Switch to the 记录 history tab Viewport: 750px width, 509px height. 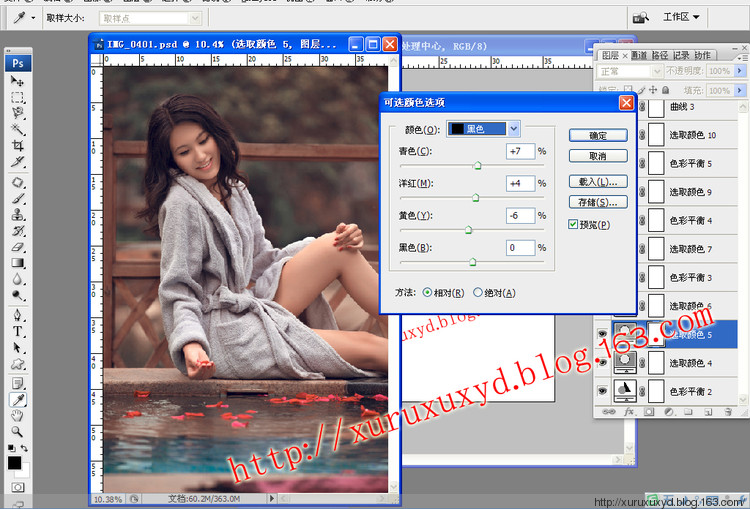pos(681,55)
